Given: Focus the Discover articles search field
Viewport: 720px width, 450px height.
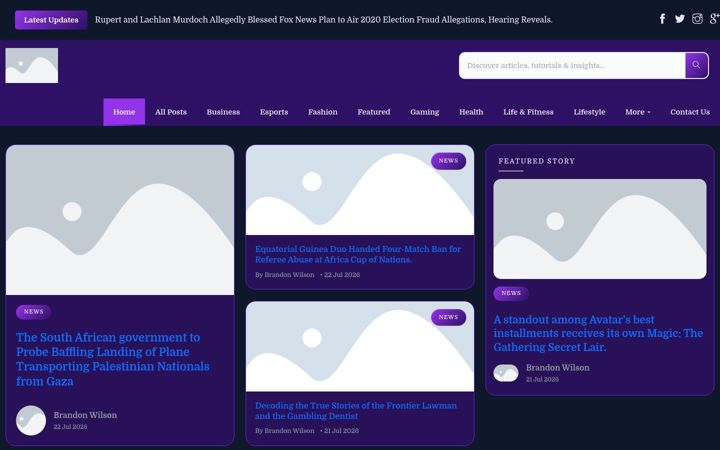Looking at the screenshot, I should tap(572, 65).
